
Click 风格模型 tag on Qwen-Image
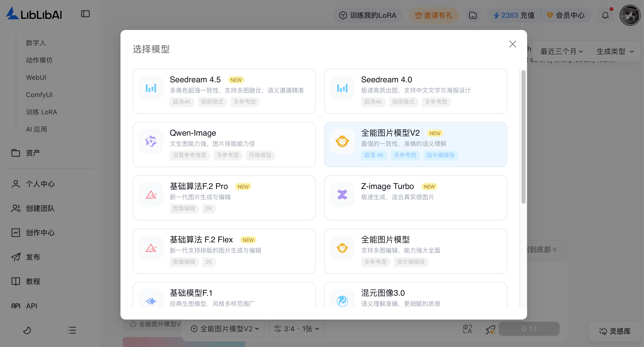[x=260, y=155]
